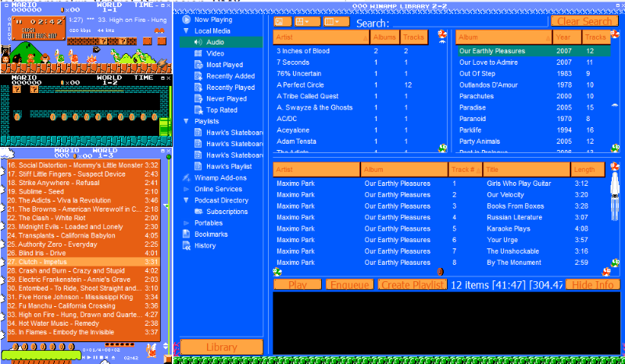This screenshot has width=625, height=364.
Task: Click the twin mushroom icon in main player
Action: tap(159, 30)
